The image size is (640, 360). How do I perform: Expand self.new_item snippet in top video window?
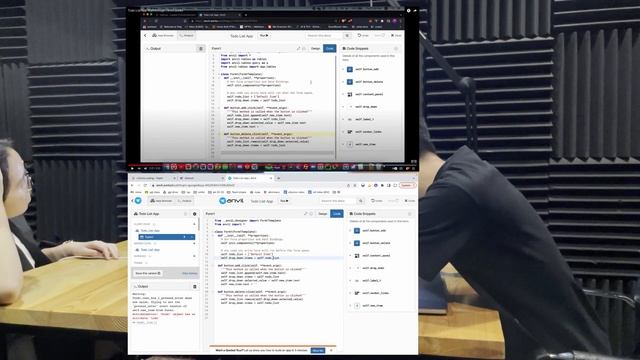[343, 144]
